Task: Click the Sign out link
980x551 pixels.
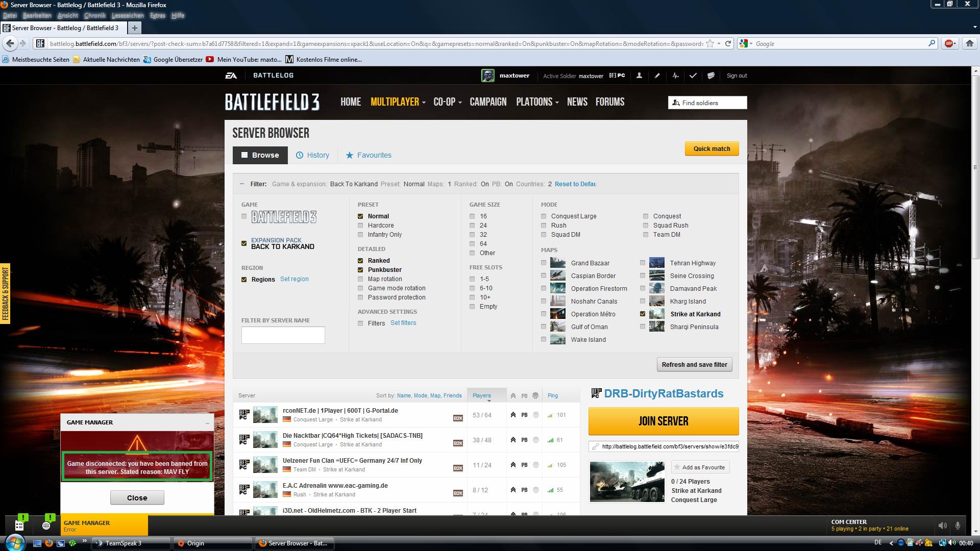Action: pos(737,76)
